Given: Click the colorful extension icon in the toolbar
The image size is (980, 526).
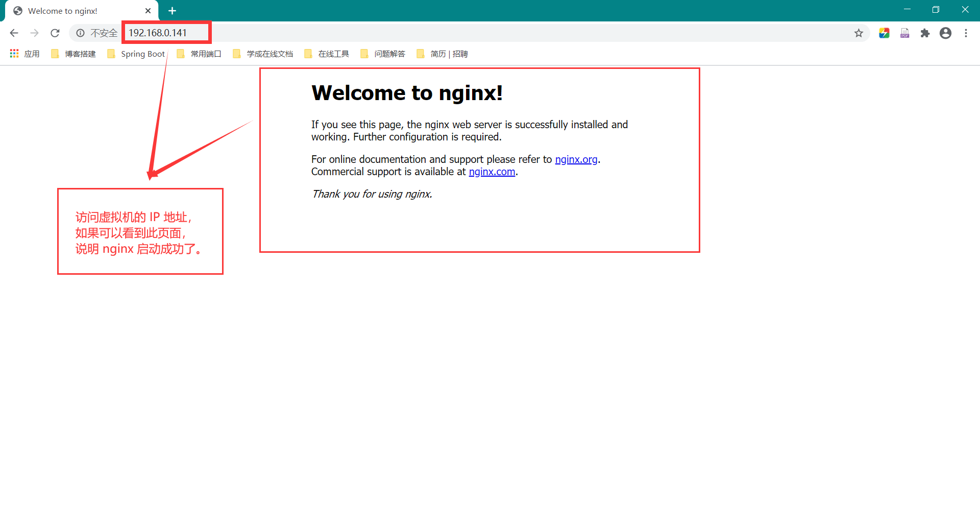Looking at the screenshot, I should [x=884, y=33].
